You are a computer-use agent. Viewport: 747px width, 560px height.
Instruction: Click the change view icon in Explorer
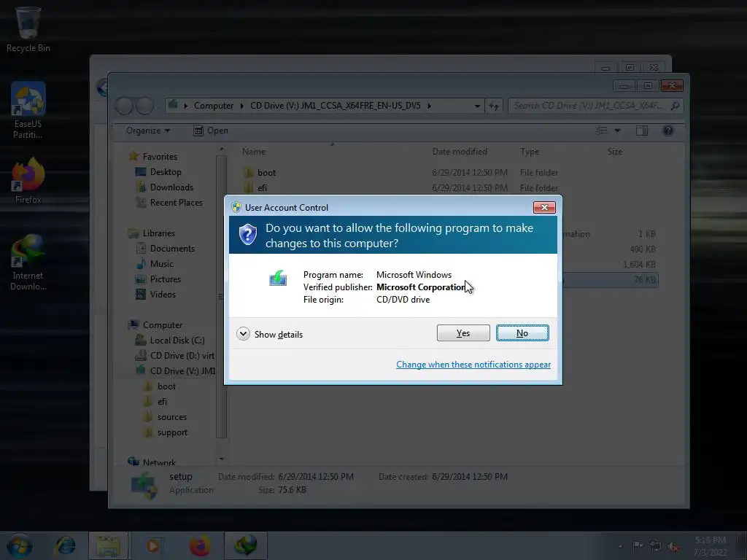click(x=602, y=131)
